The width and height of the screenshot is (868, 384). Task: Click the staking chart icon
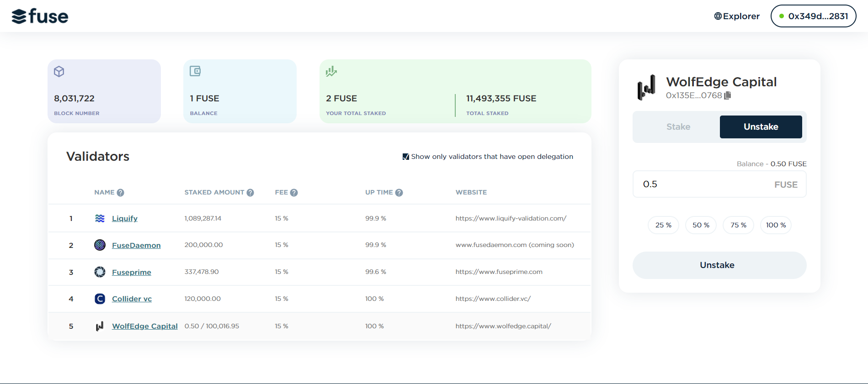[x=331, y=71]
